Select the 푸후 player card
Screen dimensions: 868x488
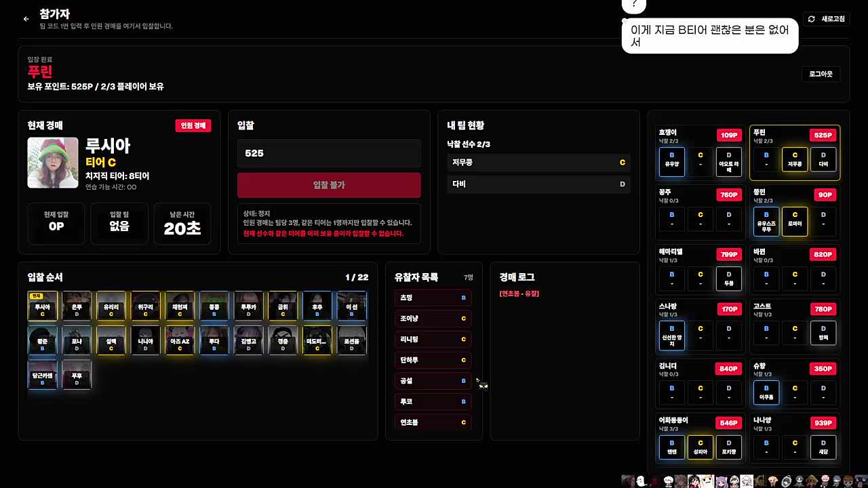point(77,375)
